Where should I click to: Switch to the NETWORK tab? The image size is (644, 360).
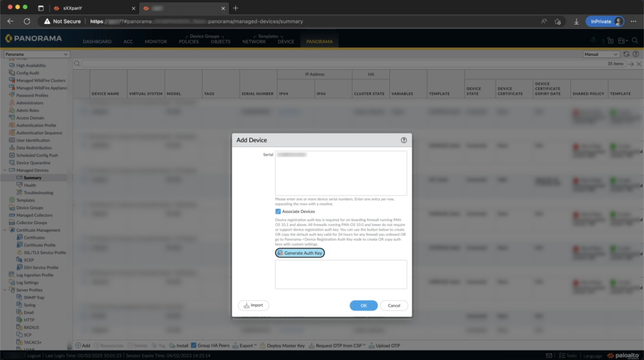click(254, 41)
